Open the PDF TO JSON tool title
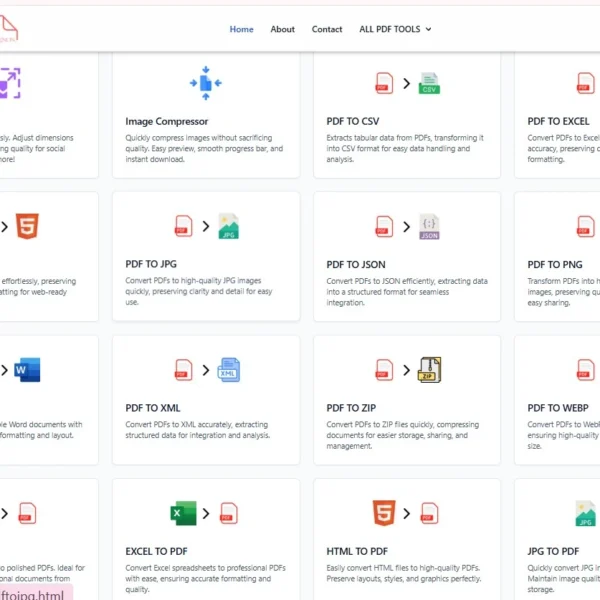This screenshot has width=600, height=600. (x=355, y=264)
